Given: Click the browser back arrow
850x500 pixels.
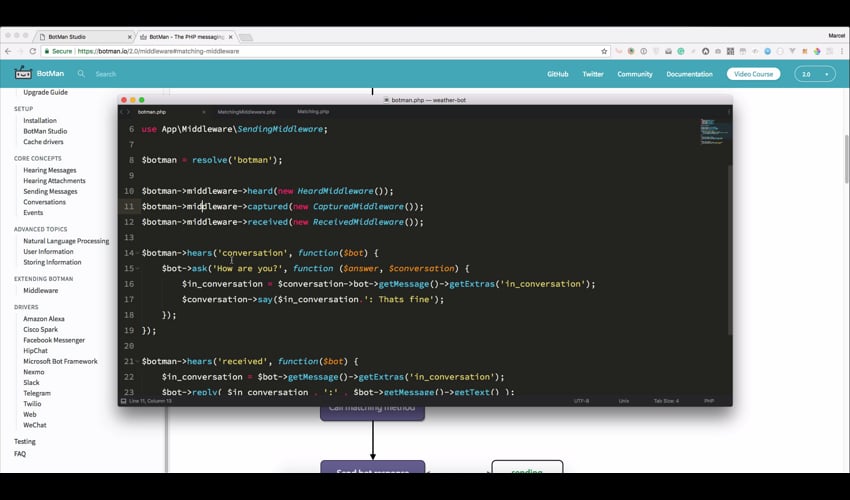Looking at the screenshot, I should [8, 51].
